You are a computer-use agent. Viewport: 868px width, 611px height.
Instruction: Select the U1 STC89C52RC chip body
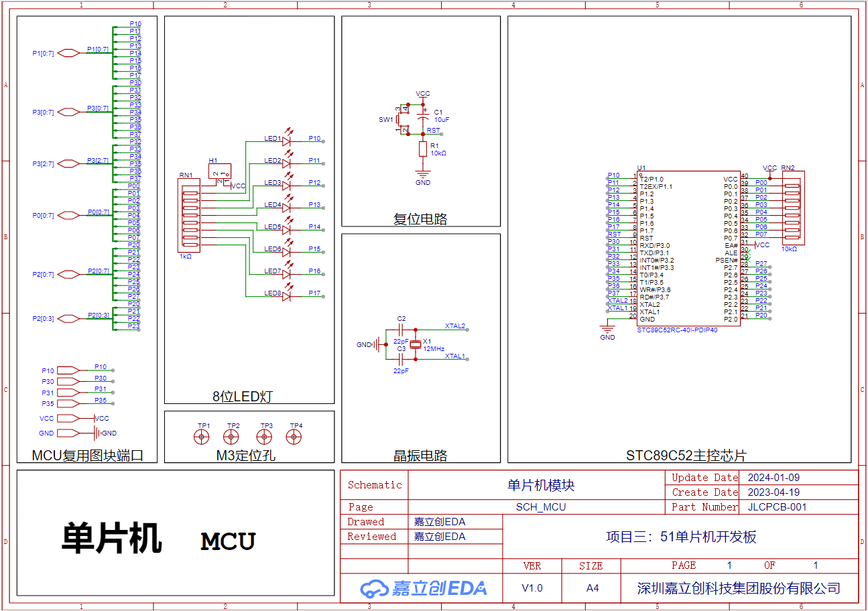[x=688, y=249]
